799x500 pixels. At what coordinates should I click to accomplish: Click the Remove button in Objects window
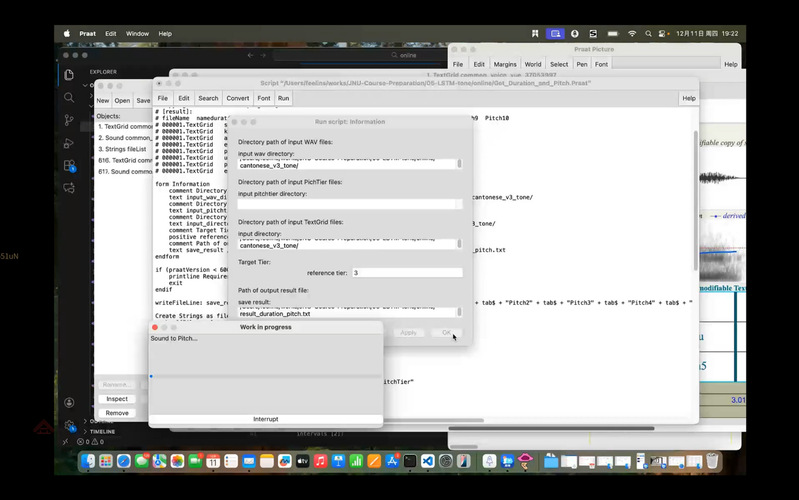[117, 412]
